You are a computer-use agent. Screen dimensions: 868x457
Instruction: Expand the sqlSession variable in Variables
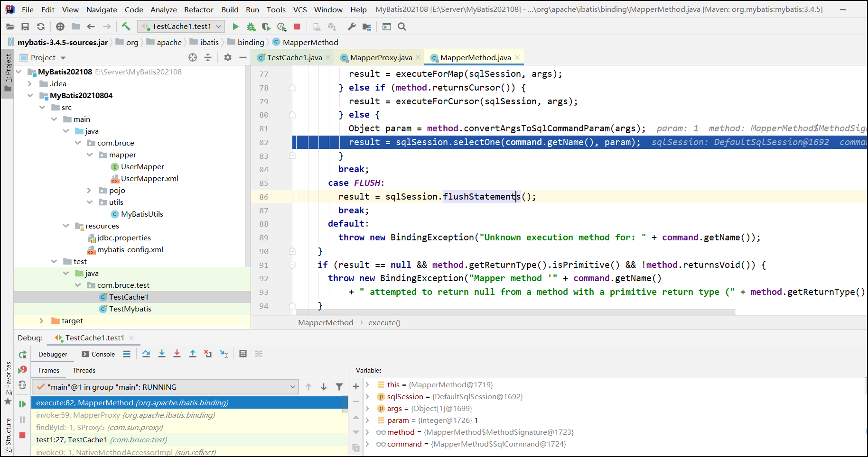click(367, 396)
